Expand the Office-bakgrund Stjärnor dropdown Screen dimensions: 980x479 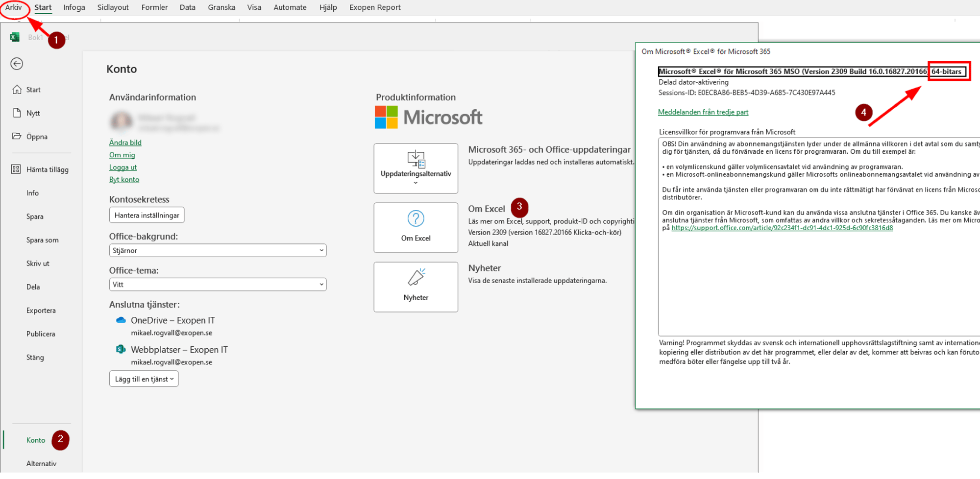click(218, 250)
